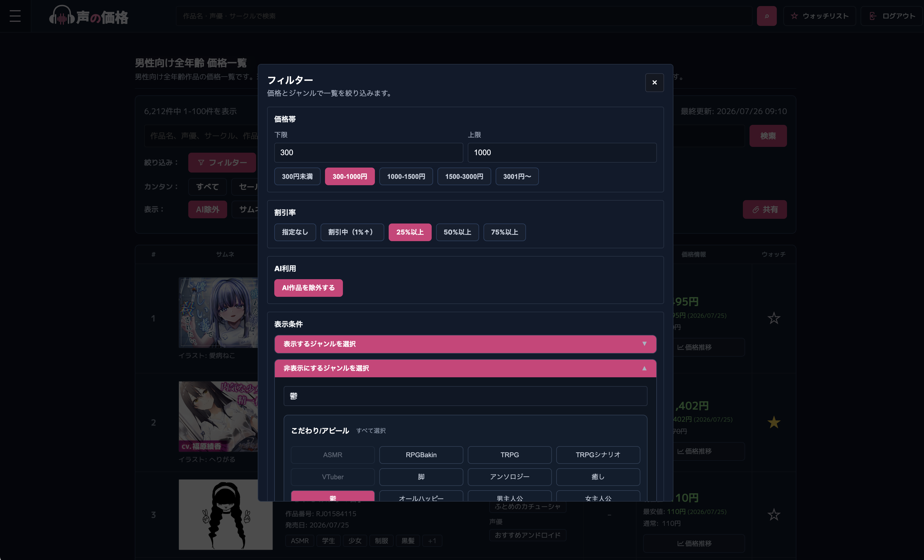
Task: Toggle AI作品を除外する button
Action: click(x=308, y=288)
